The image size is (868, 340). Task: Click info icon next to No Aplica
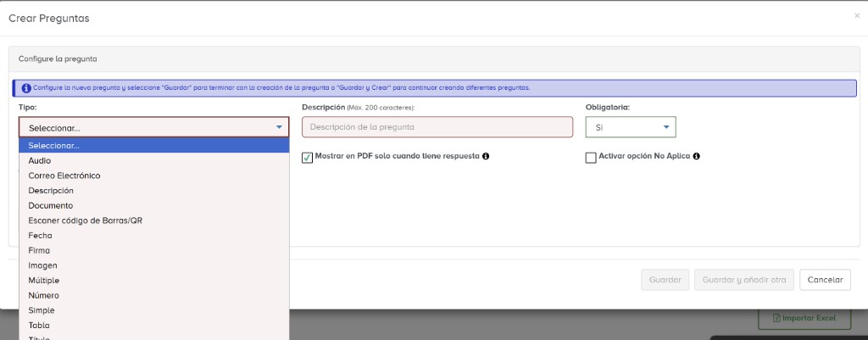point(697,157)
